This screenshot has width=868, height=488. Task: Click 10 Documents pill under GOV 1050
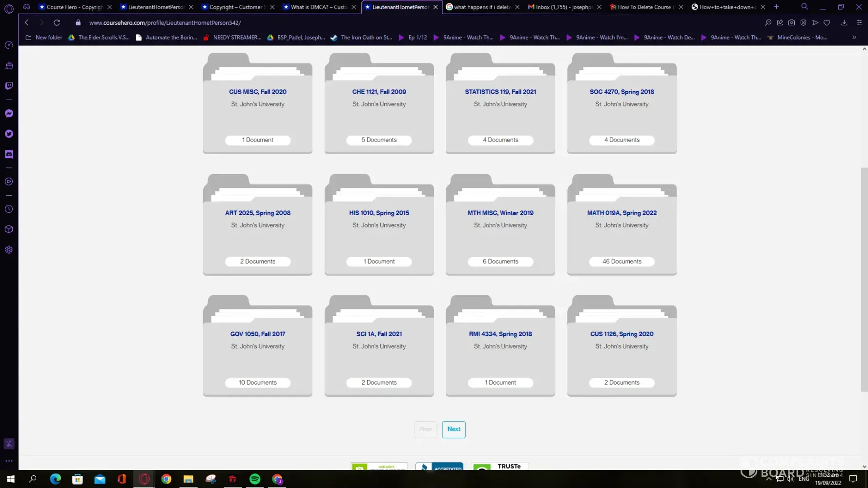tap(258, 383)
